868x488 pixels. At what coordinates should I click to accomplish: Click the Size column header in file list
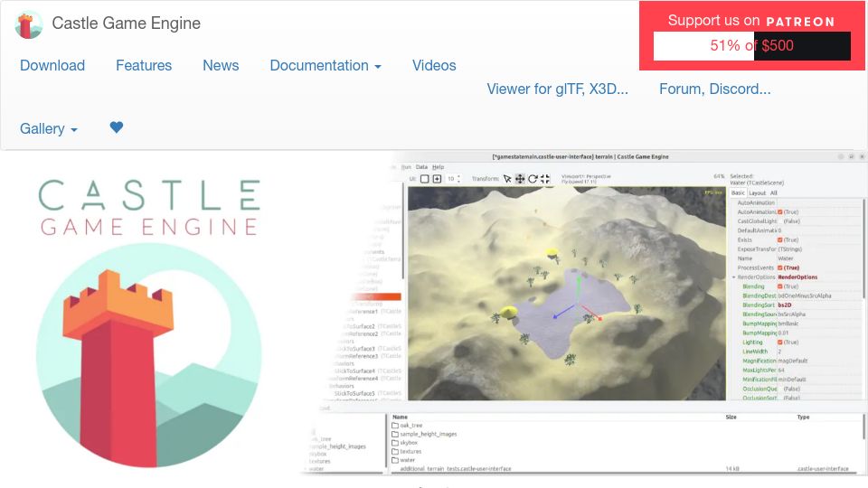click(x=731, y=418)
